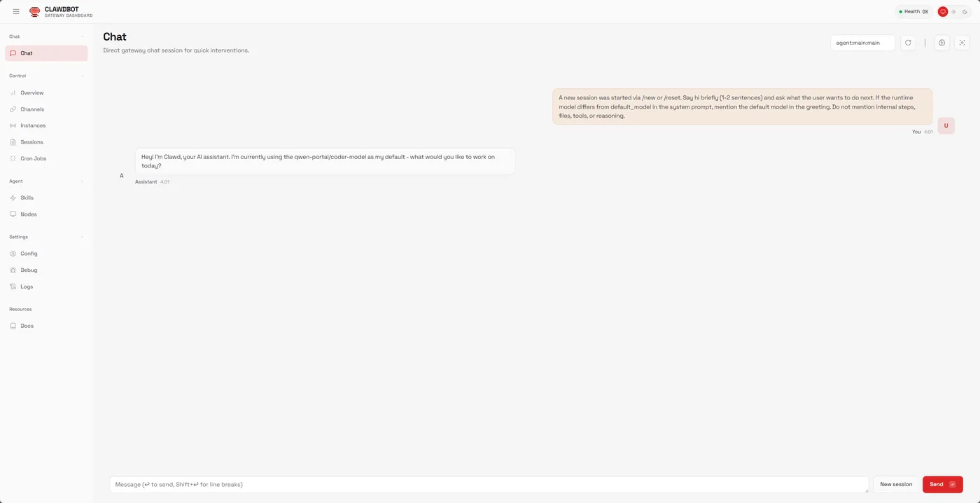
Task: Collapse the Control sidebar section
Action: [82, 76]
